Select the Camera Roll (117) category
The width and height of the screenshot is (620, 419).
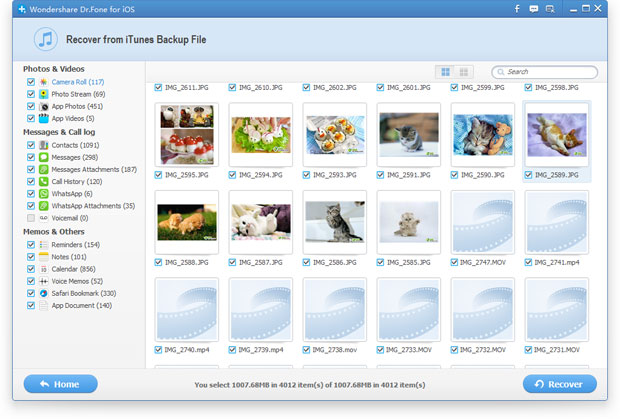coord(78,82)
